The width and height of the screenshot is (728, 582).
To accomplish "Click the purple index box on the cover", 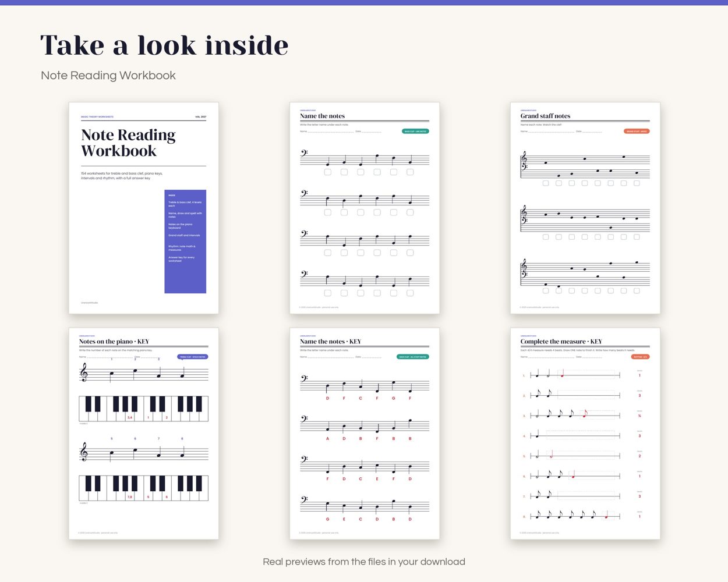I will (x=185, y=242).
